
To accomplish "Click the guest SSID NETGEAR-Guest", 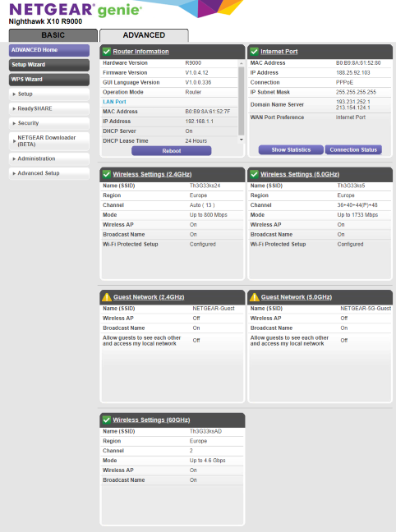I will tap(214, 309).
